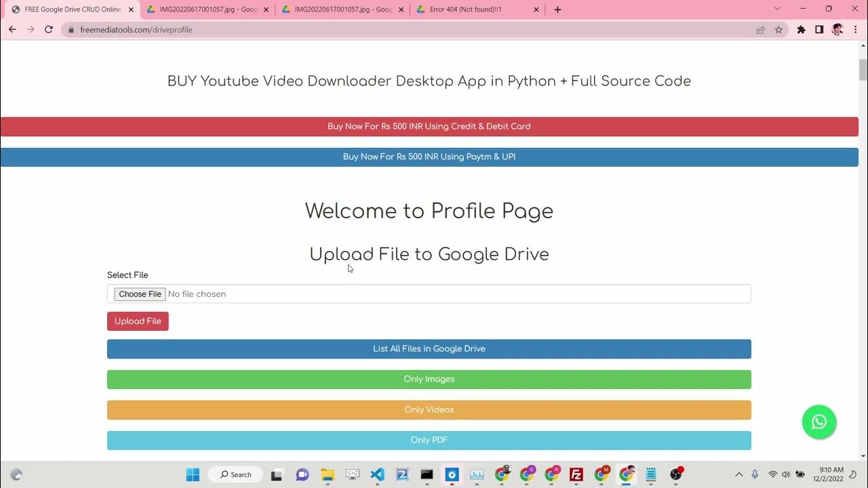The width and height of the screenshot is (868, 488).
Task: Open a new browser tab
Action: pos(557,9)
